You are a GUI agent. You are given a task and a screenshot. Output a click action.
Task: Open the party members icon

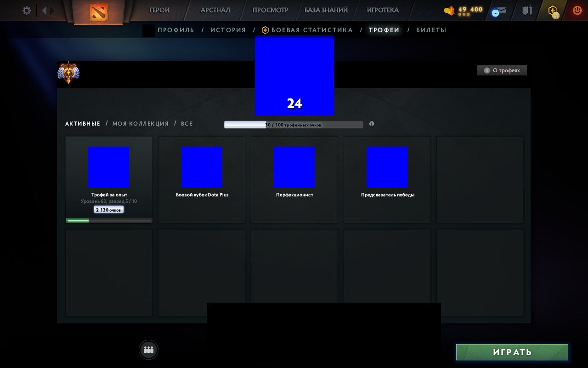[x=148, y=350]
